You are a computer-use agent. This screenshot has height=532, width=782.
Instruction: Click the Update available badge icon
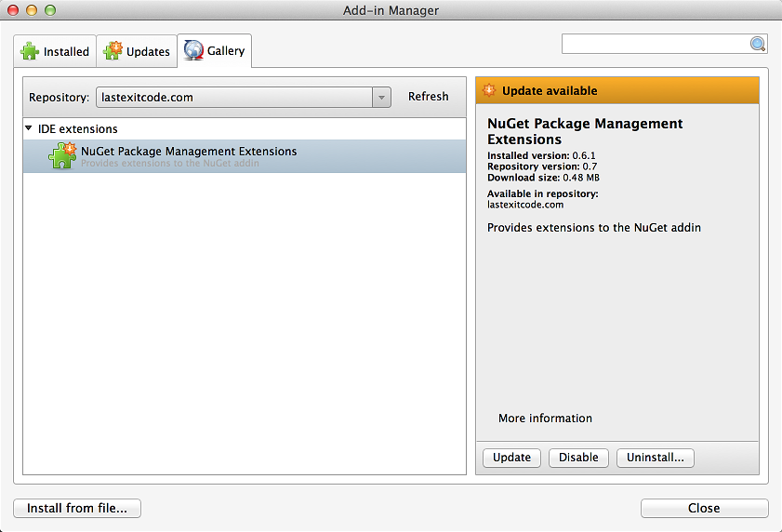(489, 90)
